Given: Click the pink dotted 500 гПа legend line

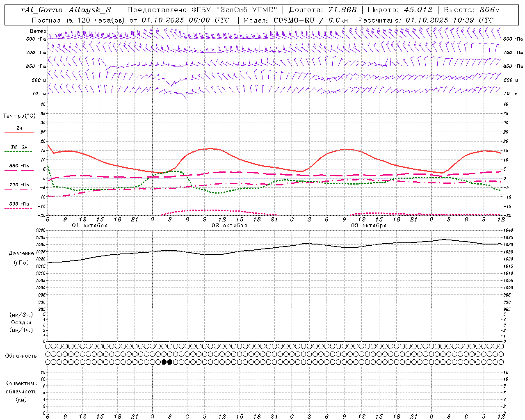Looking at the screenshot, I should coord(18,209).
